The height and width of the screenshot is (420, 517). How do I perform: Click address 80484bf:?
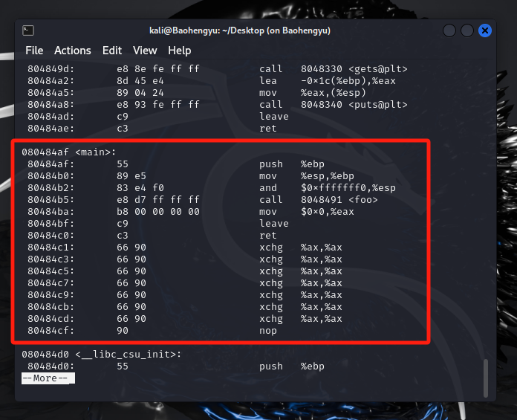51,223
